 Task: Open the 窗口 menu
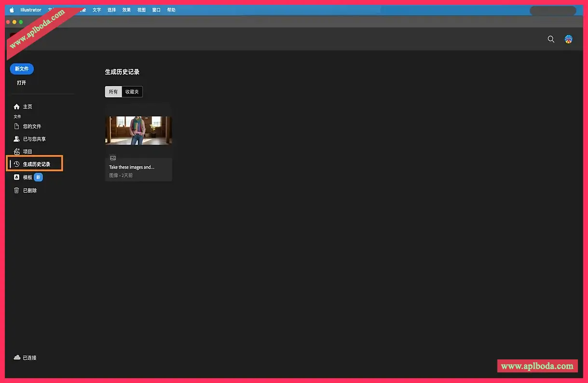(156, 10)
